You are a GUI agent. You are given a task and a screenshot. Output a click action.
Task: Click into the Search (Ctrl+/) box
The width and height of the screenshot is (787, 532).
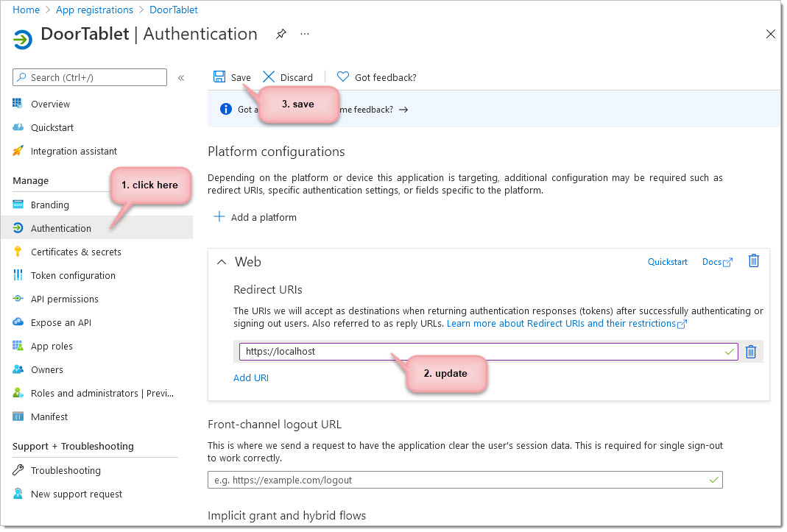tap(90, 77)
